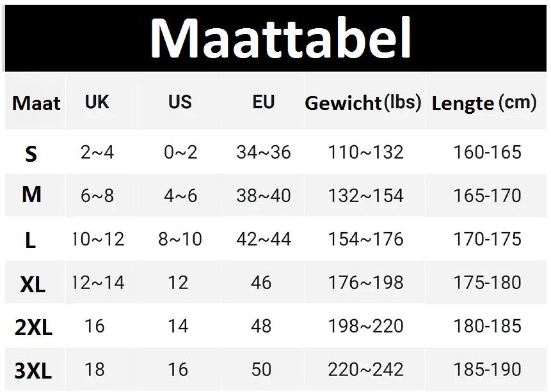This screenshot has width=551, height=392.
Task: Select the UK column header
Action: 97,102
